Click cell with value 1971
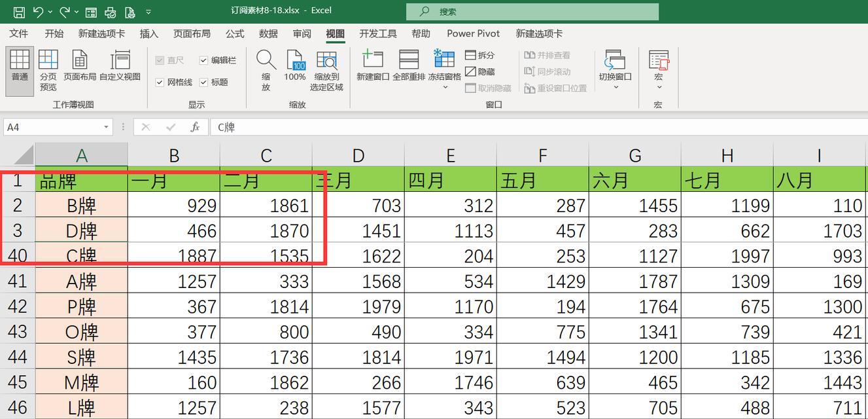The image size is (868, 419). 451,357
